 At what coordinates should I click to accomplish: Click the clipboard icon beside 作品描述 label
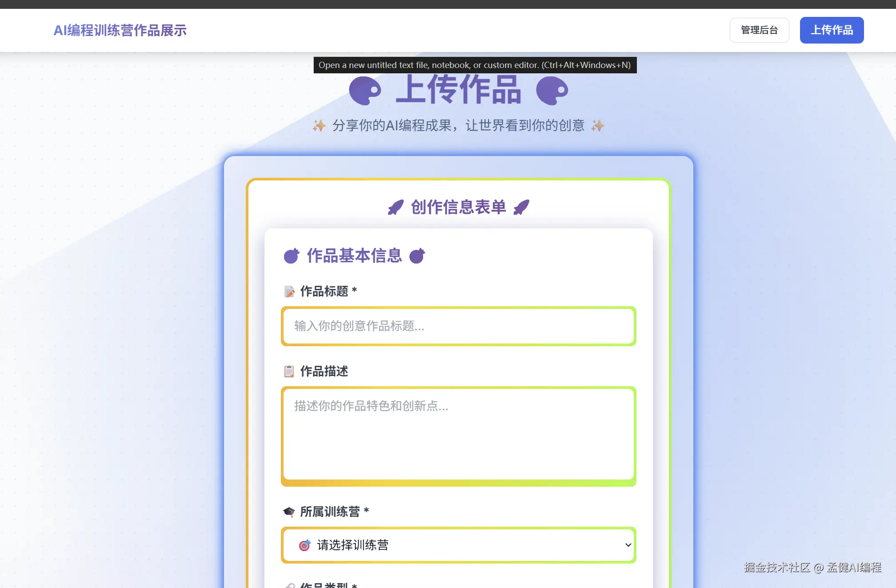(289, 371)
